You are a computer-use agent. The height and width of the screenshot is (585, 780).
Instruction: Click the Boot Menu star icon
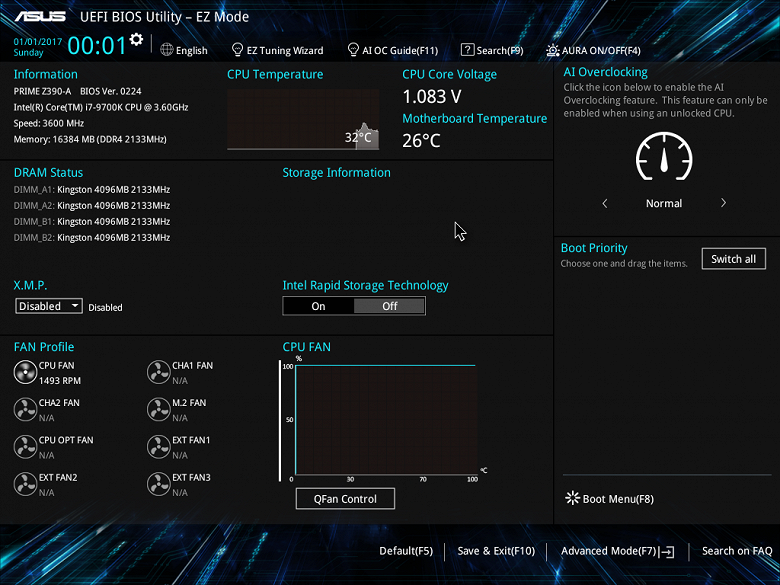(x=573, y=498)
